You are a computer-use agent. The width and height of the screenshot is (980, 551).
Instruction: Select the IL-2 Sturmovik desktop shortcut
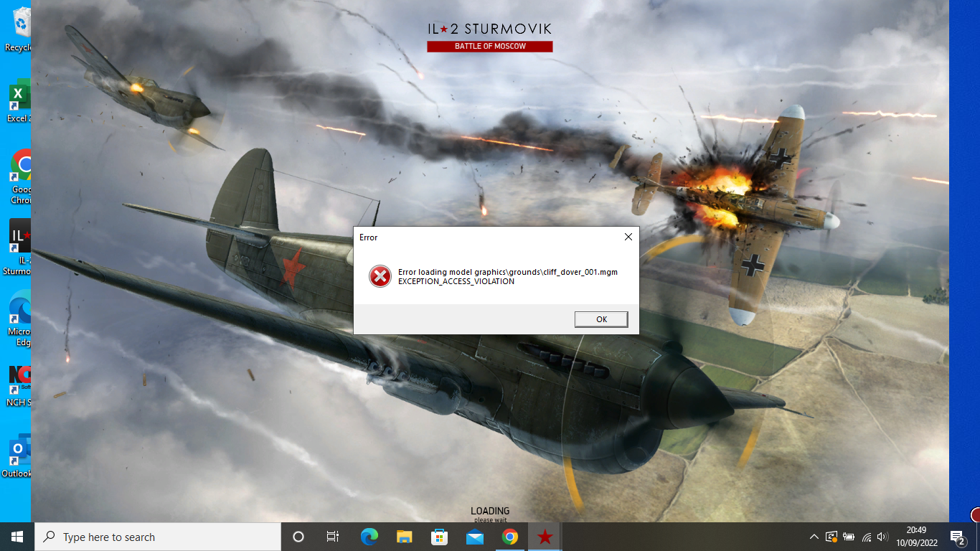[19, 247]
